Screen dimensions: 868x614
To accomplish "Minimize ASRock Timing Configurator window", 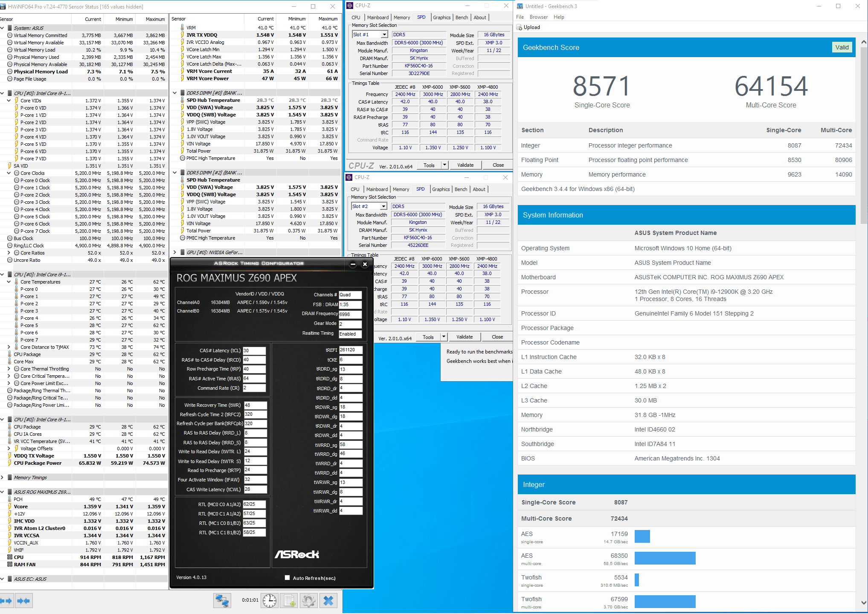I will [x=353, y=264].
